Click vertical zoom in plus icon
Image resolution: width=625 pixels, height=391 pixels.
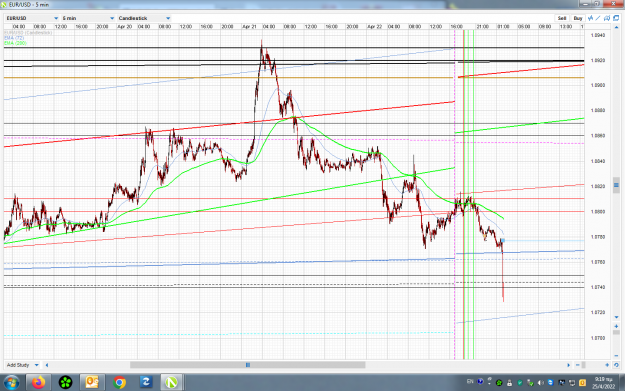616,326
